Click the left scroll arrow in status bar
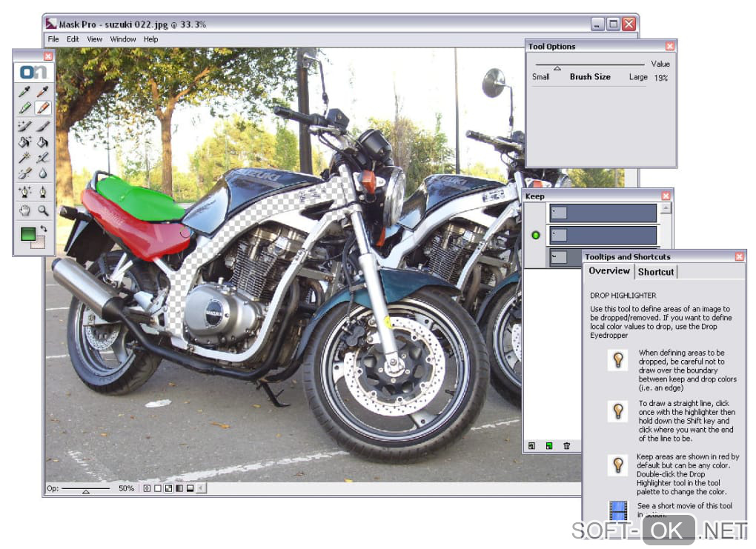Image resolution: width=756 pixels, height=549 pixels. pyautogui.click(x=201, y=488)
